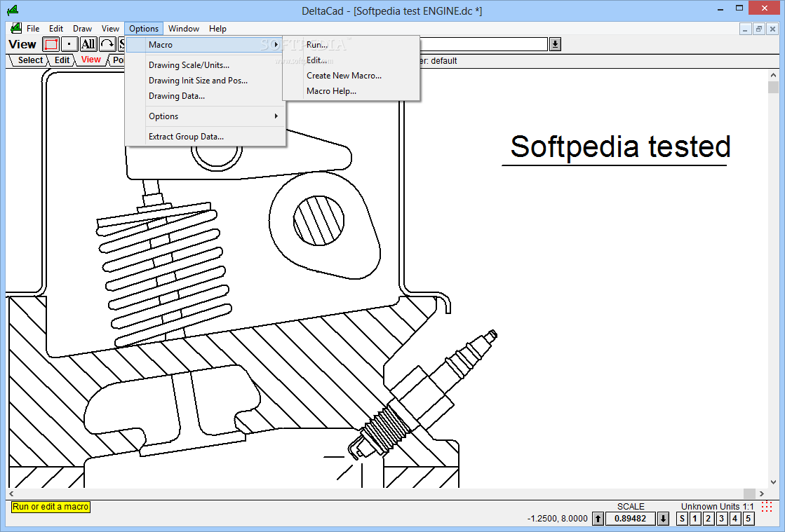Image resolution: width=785 pixels, height=532 pixels.
Task: Click the yellow Run or edit a macro hint
Action: [x=51, y=507]
